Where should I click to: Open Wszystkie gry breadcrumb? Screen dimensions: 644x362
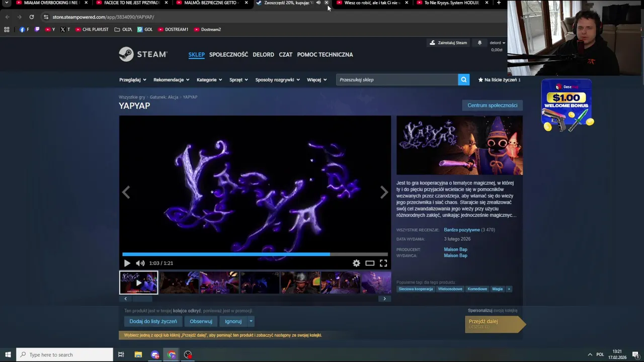coord(132,97)
